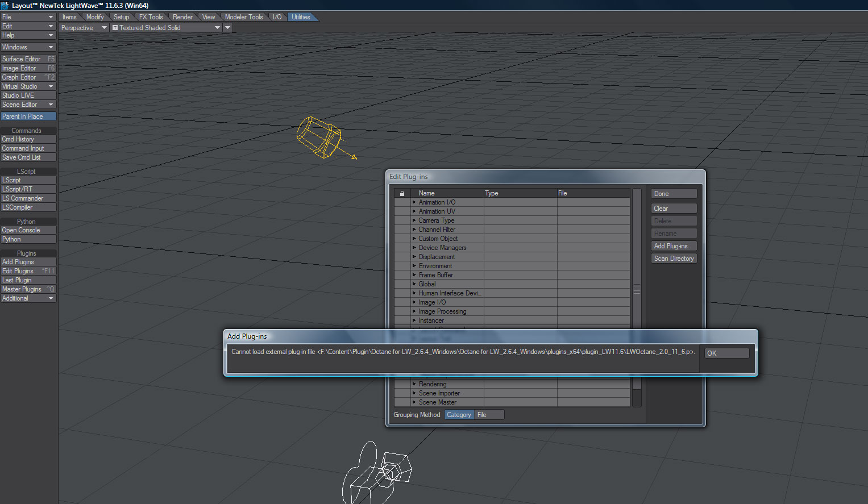The width and height of the screenshot is (868, 504).
Task: Switch to the I/O tab
Action: [277, 17]
